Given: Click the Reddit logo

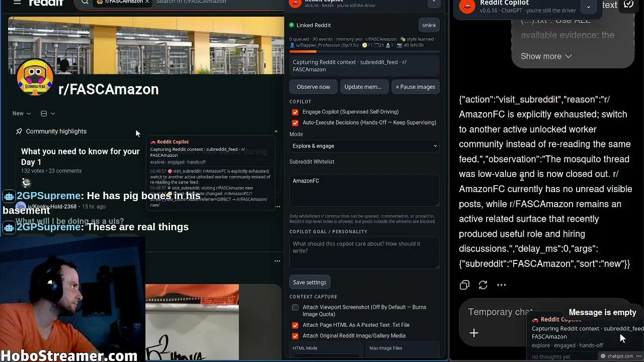Looking at the screenshot, I should point(46,3).
